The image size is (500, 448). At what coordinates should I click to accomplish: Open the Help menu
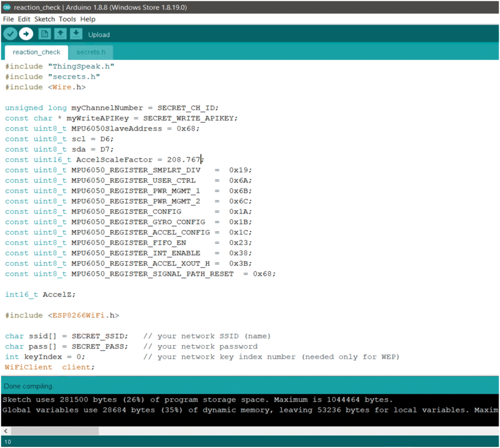tap(88, 19)
